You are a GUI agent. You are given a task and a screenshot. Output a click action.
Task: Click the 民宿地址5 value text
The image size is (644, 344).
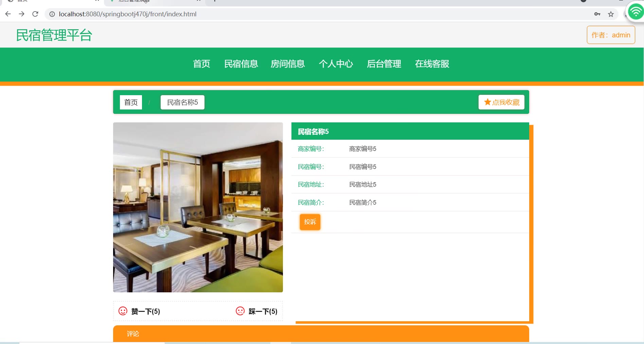point(362,185)
